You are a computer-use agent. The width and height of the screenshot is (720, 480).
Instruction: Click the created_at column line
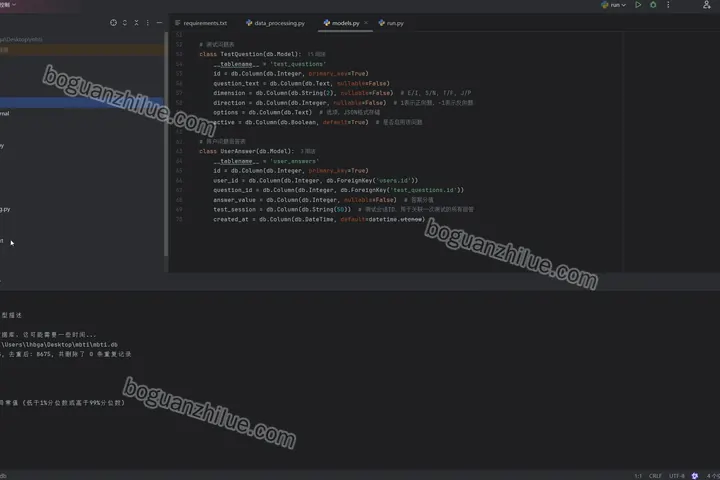319,220
